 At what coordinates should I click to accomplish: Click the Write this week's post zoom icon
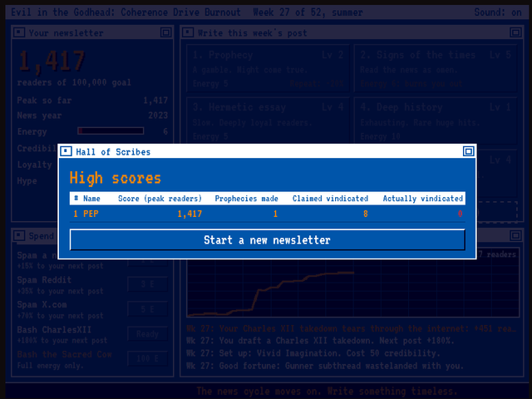coord(515,32)
